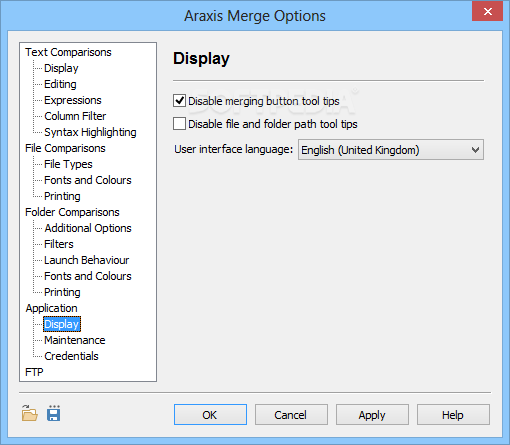Select File Comparisons category
The image size is (510, 445).
tap(65, 148)
